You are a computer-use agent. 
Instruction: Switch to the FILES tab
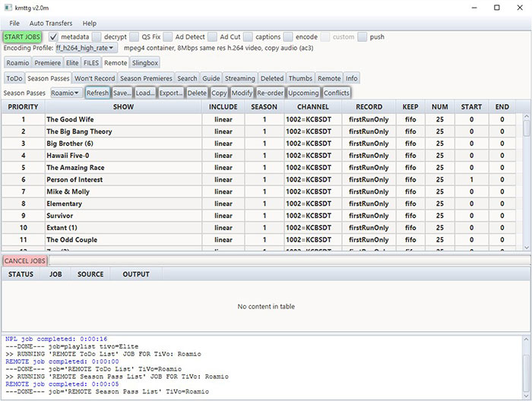click(91, 63)
